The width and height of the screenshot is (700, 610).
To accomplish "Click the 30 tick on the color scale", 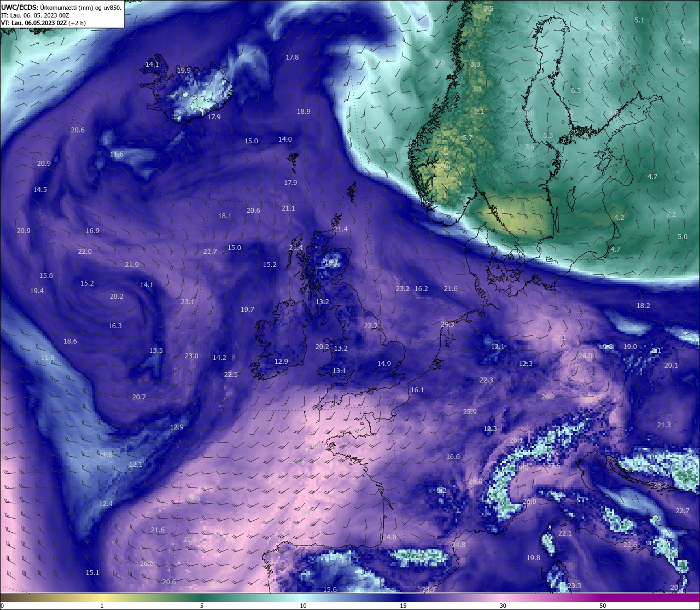I will coord(503,606).
